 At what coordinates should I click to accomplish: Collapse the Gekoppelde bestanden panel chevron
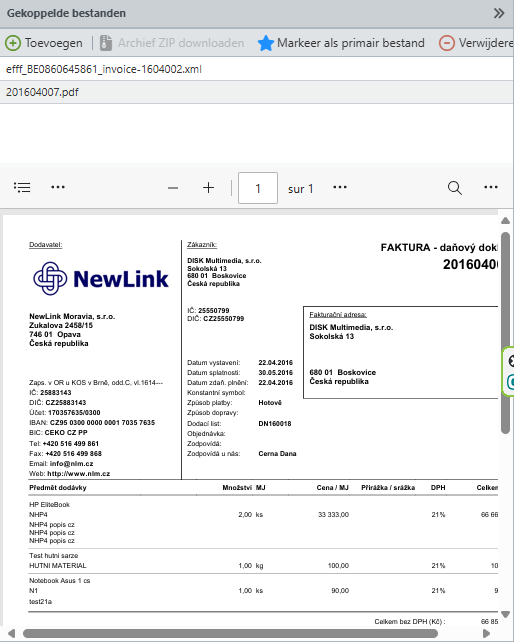[x=498, y=13]
